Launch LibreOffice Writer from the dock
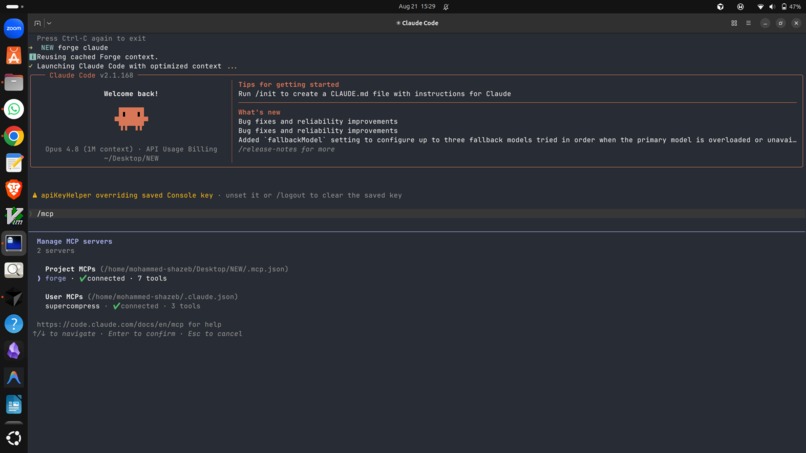Viewport: 806px width, 453px height. pos(14,405)
